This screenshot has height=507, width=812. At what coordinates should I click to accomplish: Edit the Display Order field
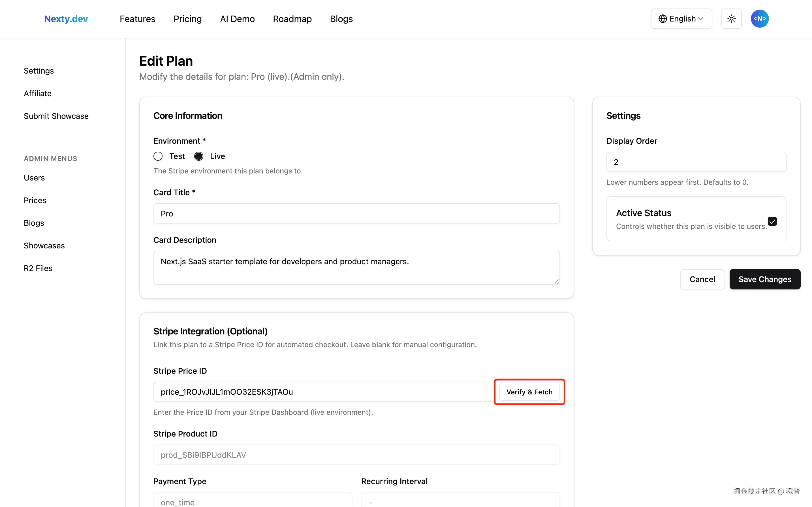click(696, 162)
